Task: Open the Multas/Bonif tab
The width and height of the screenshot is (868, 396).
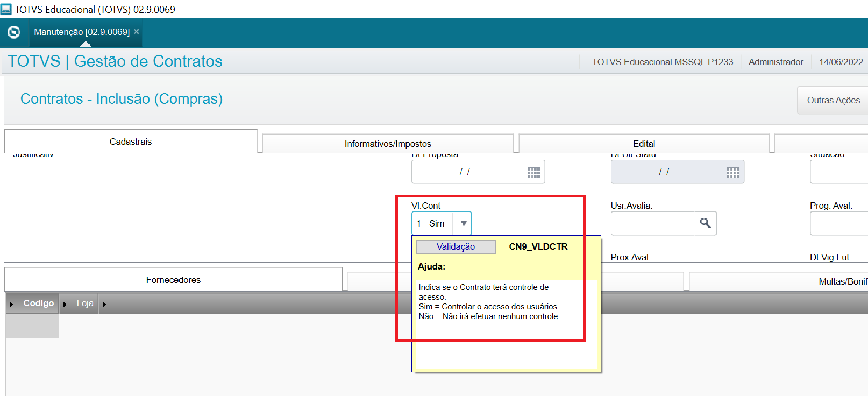Action: [778, 281]
